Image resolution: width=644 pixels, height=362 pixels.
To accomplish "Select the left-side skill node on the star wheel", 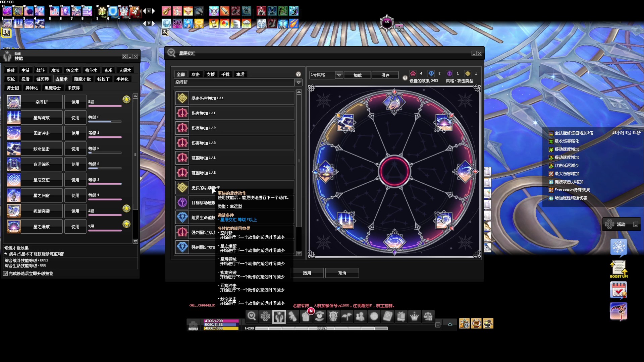I will [325, 172].
